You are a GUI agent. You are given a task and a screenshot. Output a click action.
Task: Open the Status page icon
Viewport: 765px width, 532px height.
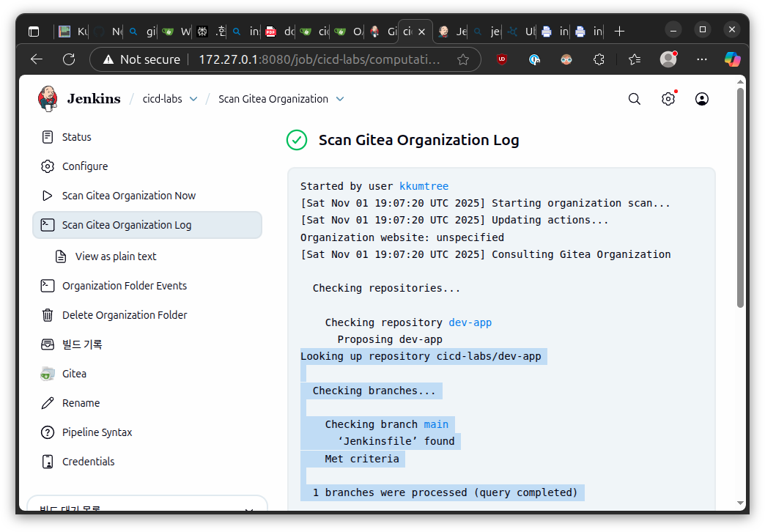pos(48,137)
